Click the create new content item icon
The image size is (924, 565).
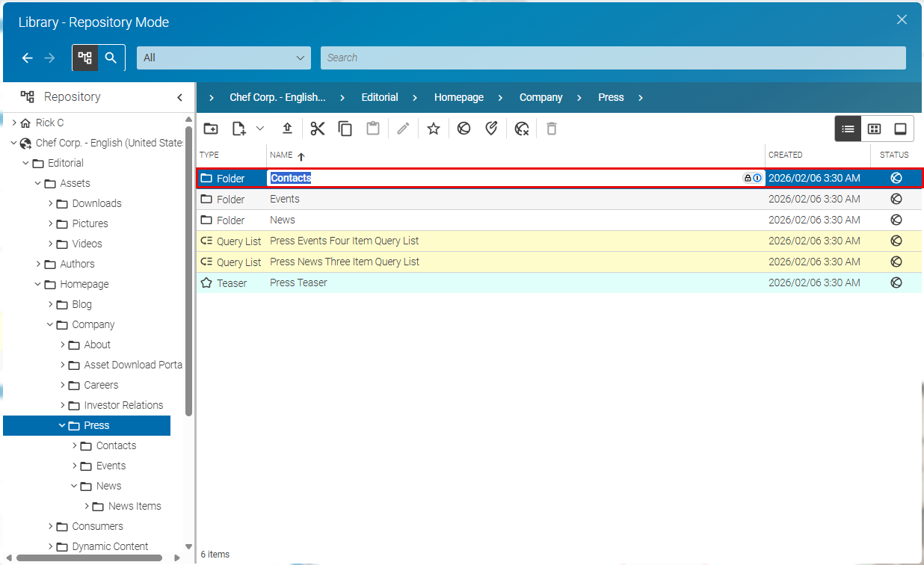click(239, 129)
